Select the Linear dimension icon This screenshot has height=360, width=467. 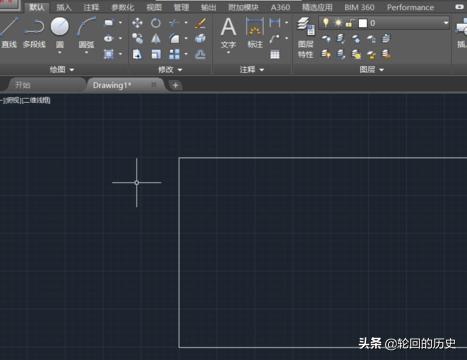[275, 23]
